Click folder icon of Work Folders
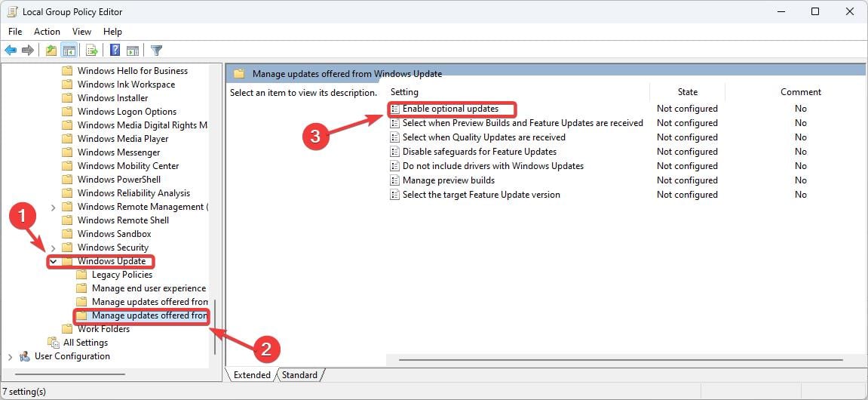Image resolution: width=868 pixels, height=400 pixels. (x=67, y=329)
